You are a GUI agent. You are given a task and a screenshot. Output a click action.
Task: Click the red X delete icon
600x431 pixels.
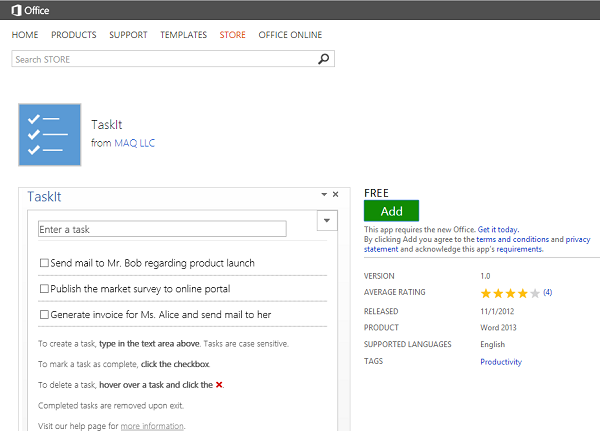[219, 385]
